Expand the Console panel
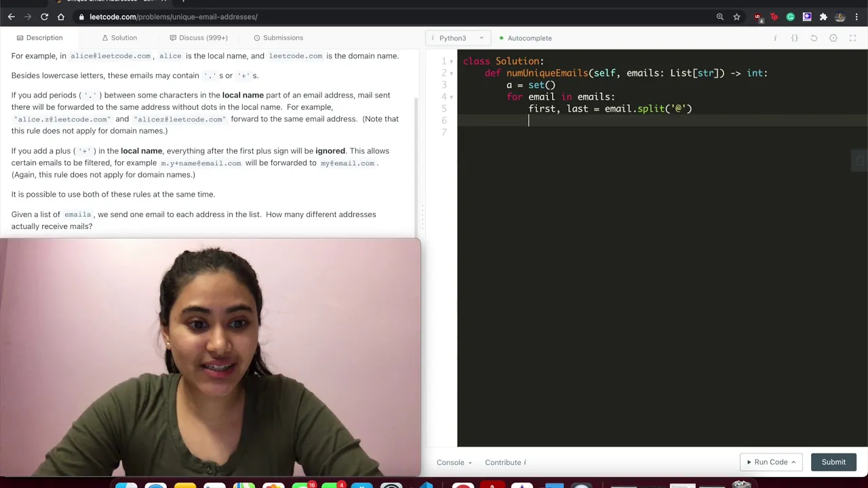This screenshot has height=488, width=868. [454, 462]
